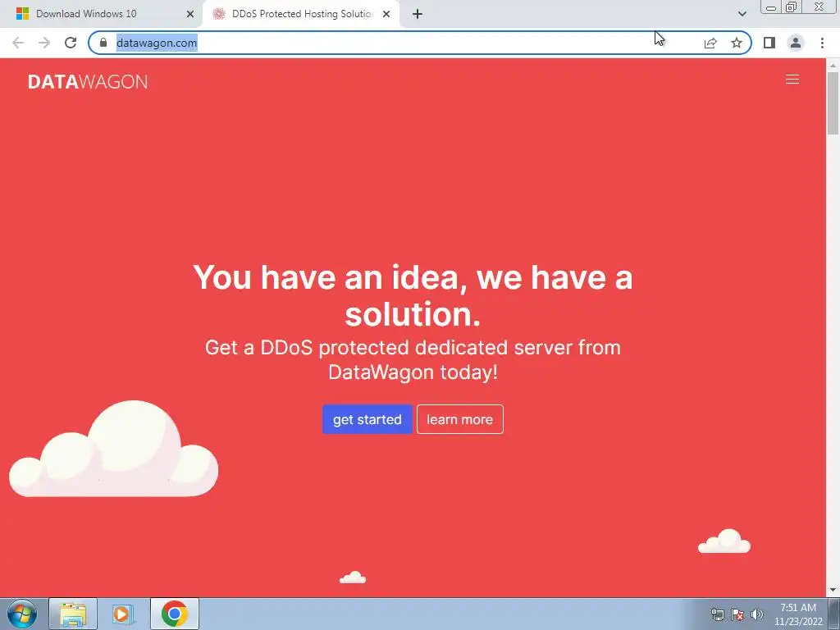The image size is (840, 630).
Task: Open the volume speaker tray icon
Action: coord(756,614)
